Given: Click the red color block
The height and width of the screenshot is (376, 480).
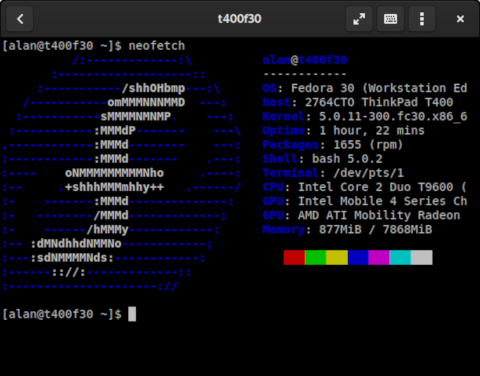Looking at the screenshot, I should click(x=294, y=258).
